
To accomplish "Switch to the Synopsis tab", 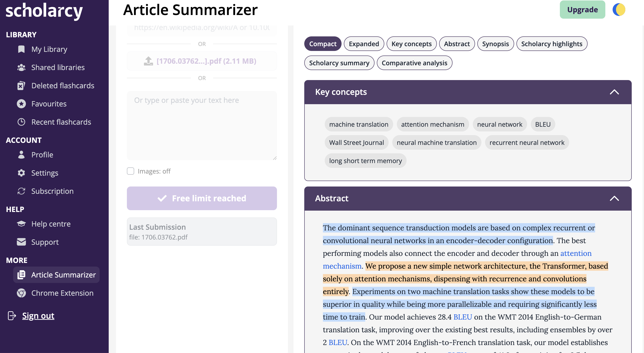I will pos(495,44).
